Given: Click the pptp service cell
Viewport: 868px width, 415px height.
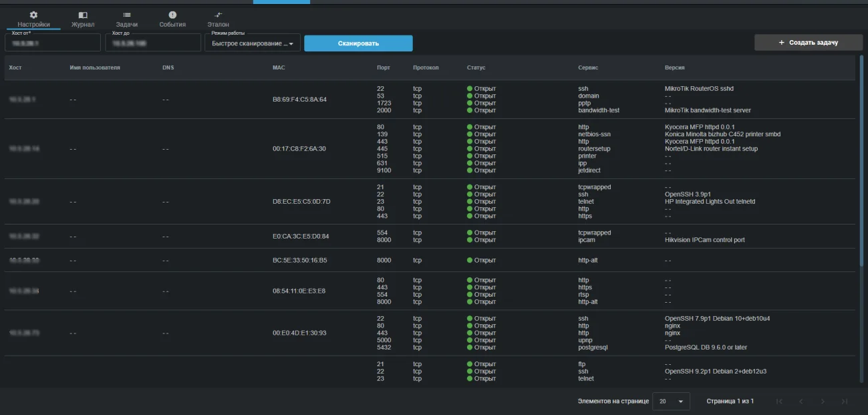Looking at the screenshot, I should click(x=585, y=103).
